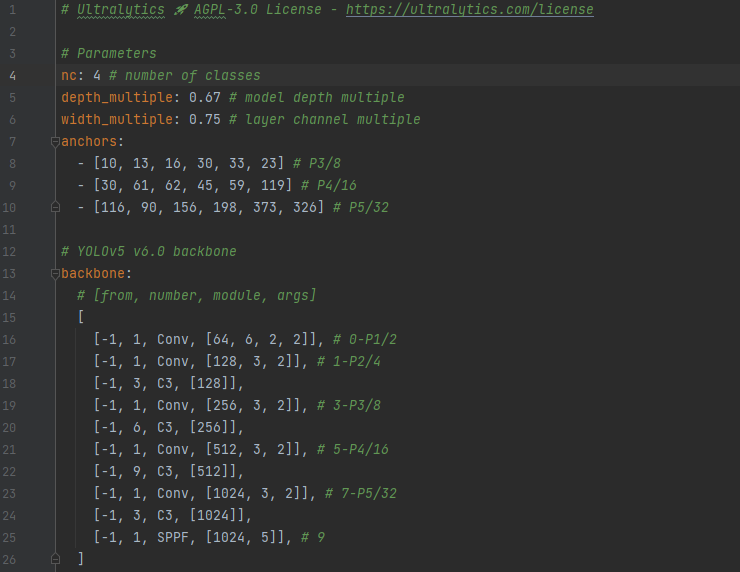The width and height of the screenshot is (740, 572).
Task: Collapse the anchors block fold marker
Action: click(55, 141)
